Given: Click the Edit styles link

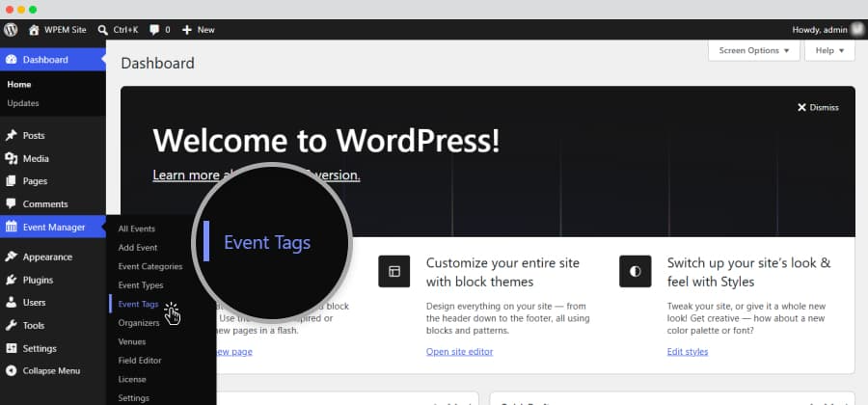Looking at the screenshot, I should (x=688, y=352).
